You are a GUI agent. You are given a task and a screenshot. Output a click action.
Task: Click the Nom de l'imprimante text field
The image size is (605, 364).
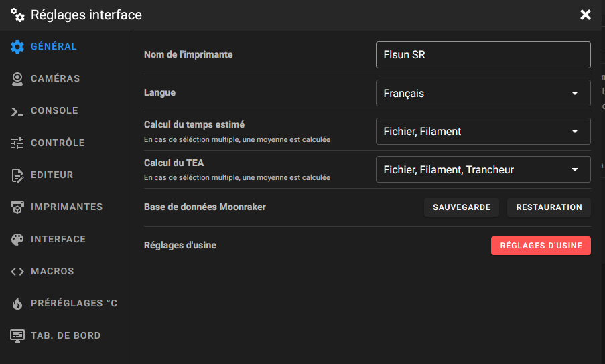(x=483, y=55)
